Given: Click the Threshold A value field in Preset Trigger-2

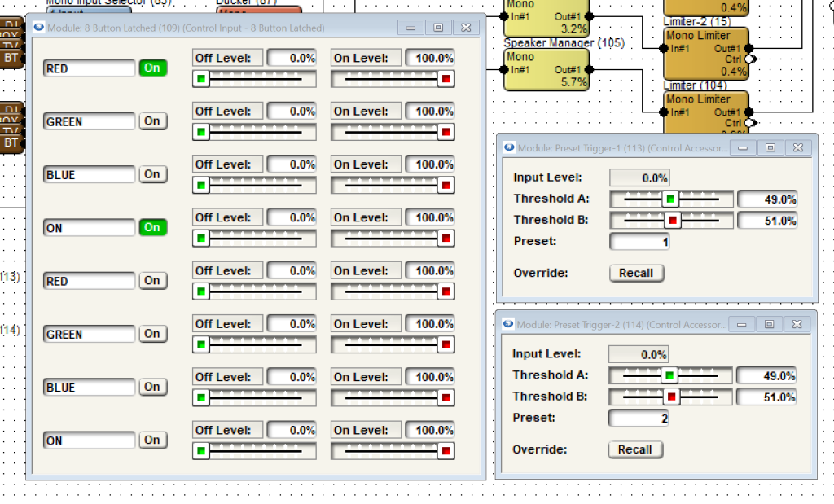Looking at the screenshot, I should click(x=766, y=376).
